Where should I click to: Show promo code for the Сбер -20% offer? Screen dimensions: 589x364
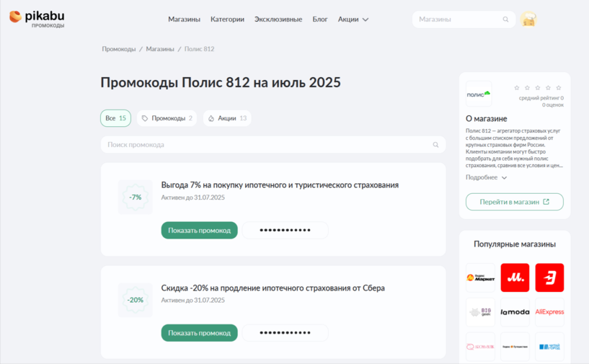coord(200,333)
